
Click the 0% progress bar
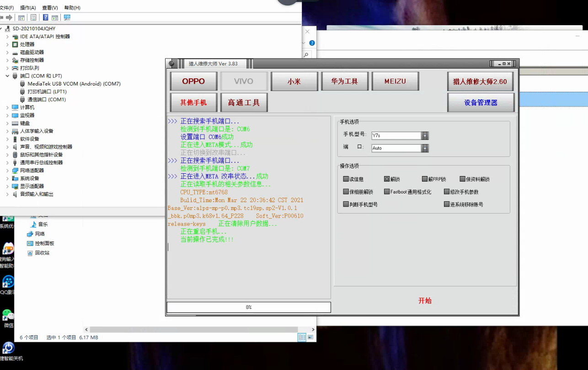point(249,307)
